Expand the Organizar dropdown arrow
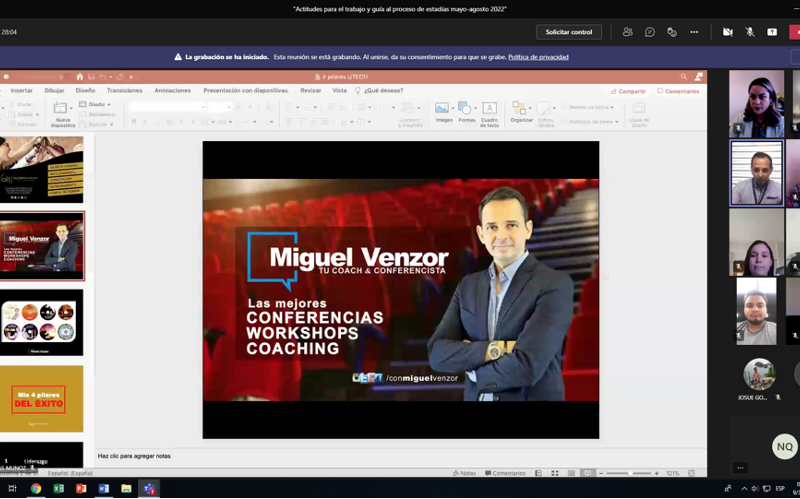Viewport: 800px width, 499px height. [x=530, y=108]
